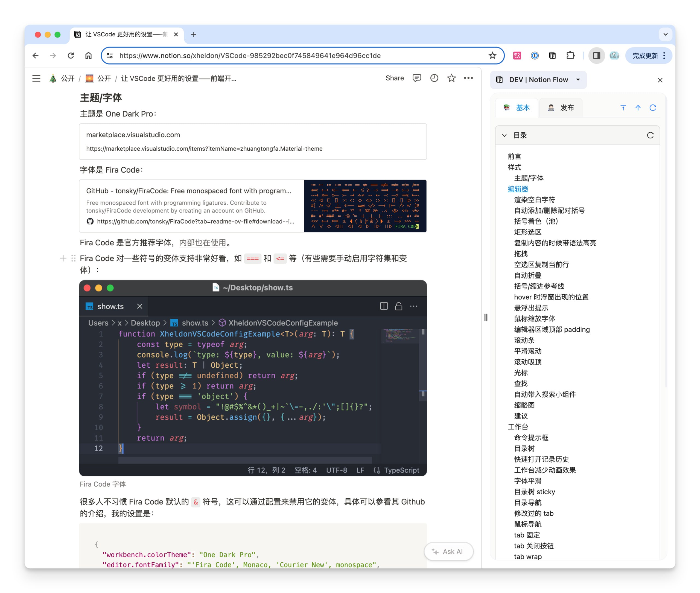Open the pink translate extension icon

click(x=517, y=56)
